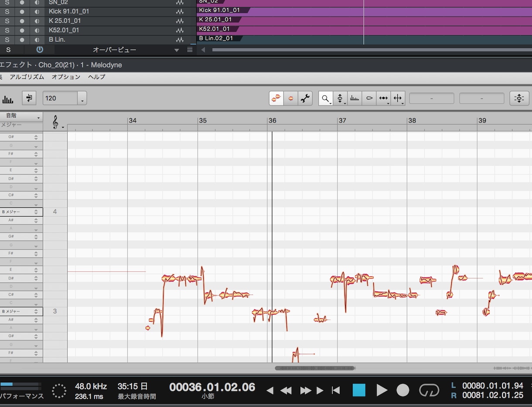Click the Melodyne horizontal scrollbar thumb
Image resolution: width=532 pixels, height=407 pixels.
pyautogui.click(x=315, y=368)
